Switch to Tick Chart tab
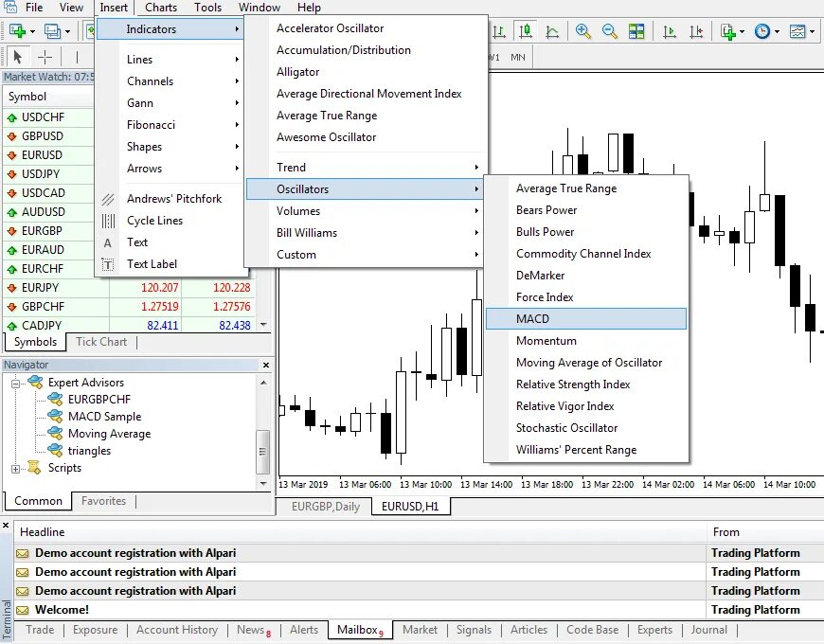824x644 pixels. 101,342
